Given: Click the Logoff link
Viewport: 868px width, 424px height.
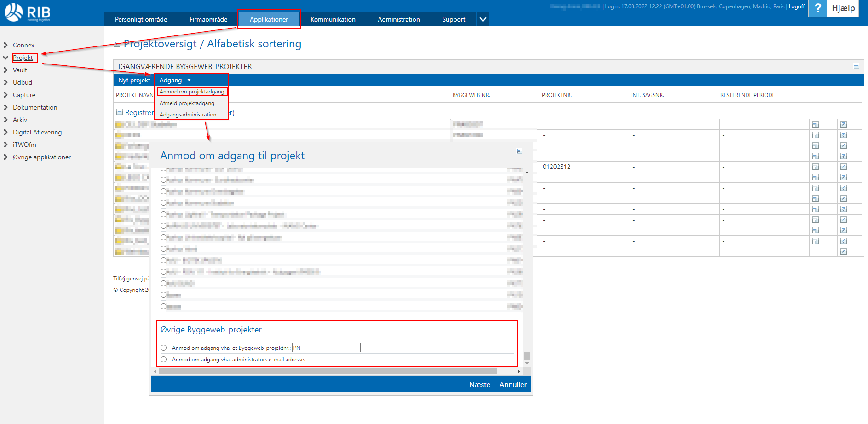Looking at the screenshot, I should coord(796,6).
